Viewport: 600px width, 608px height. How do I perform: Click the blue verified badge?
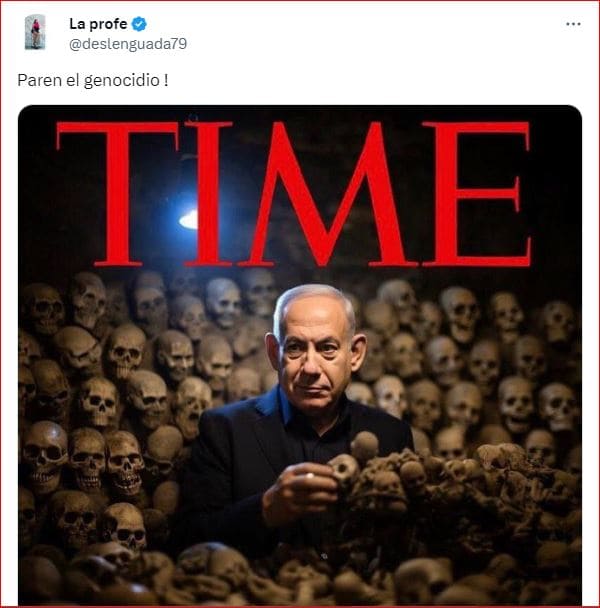(x=139, y=24)
